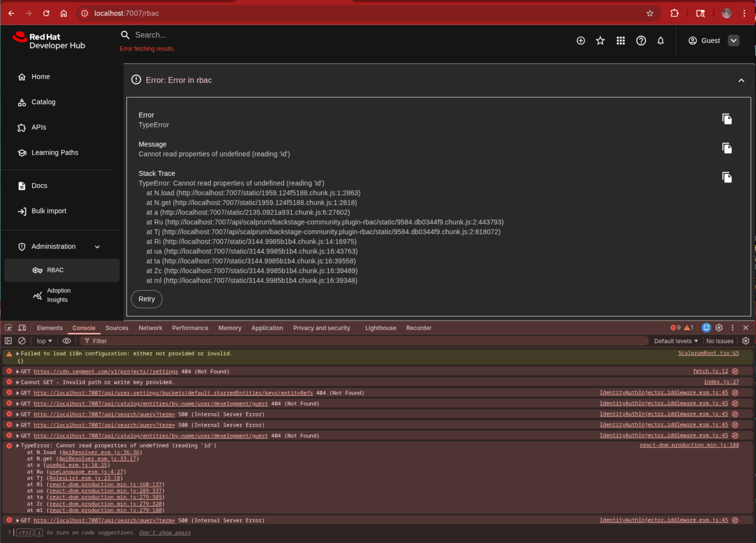
Task: Click the starred items star icon
Action: tap(600, 41)
